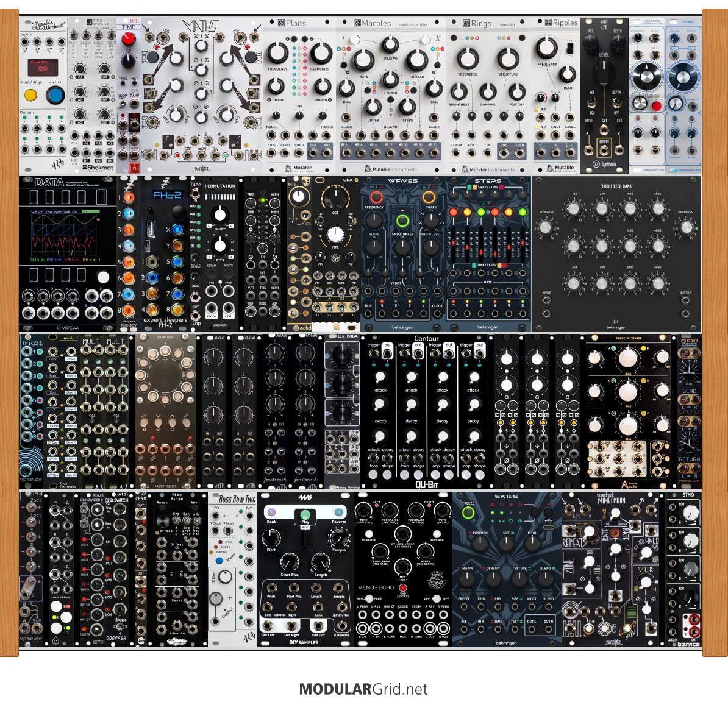This screenshot has width=728, height=702.
Task: Select the Kassutronics Quantizer module
Action: [x=165, y=411]
